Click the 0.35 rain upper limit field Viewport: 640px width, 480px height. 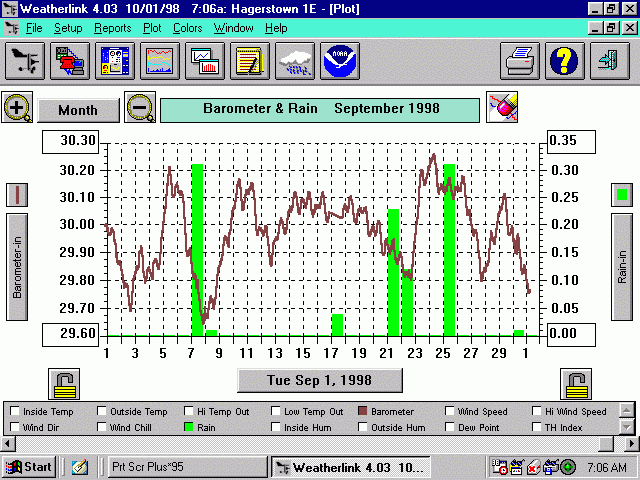[571, 141]
